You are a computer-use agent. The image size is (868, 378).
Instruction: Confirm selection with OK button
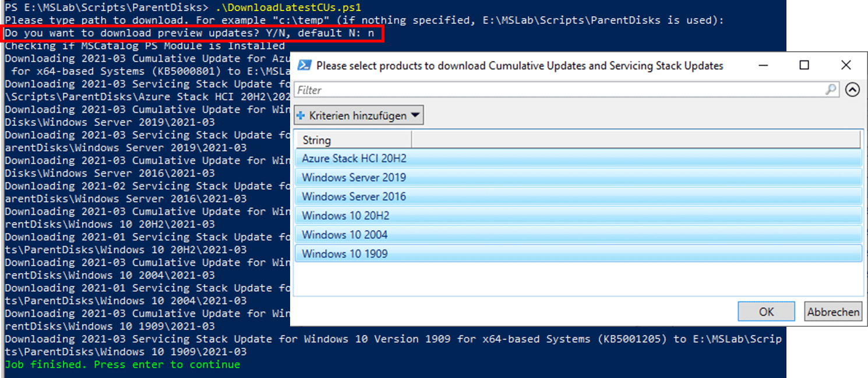pos(766,312)
